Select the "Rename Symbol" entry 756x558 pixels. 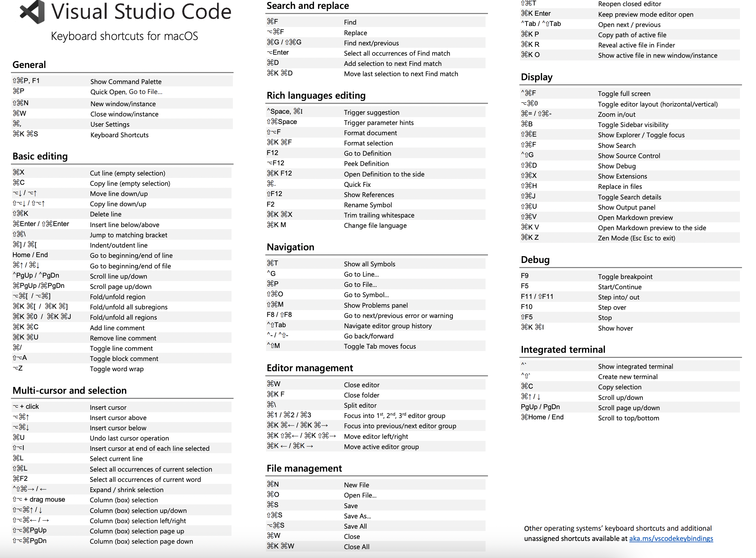(x=368, y=205)
